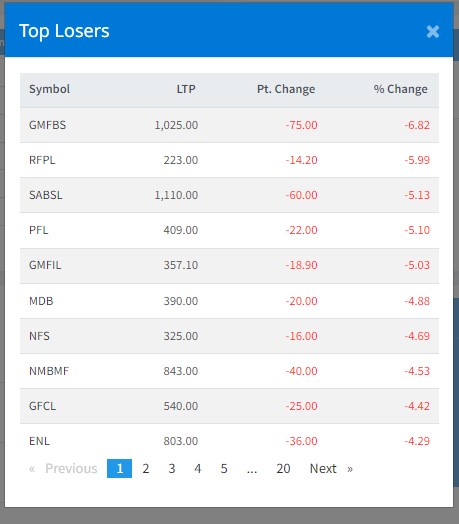
Task: Select the GFCL symbol row
Action: tap(229, 406)
